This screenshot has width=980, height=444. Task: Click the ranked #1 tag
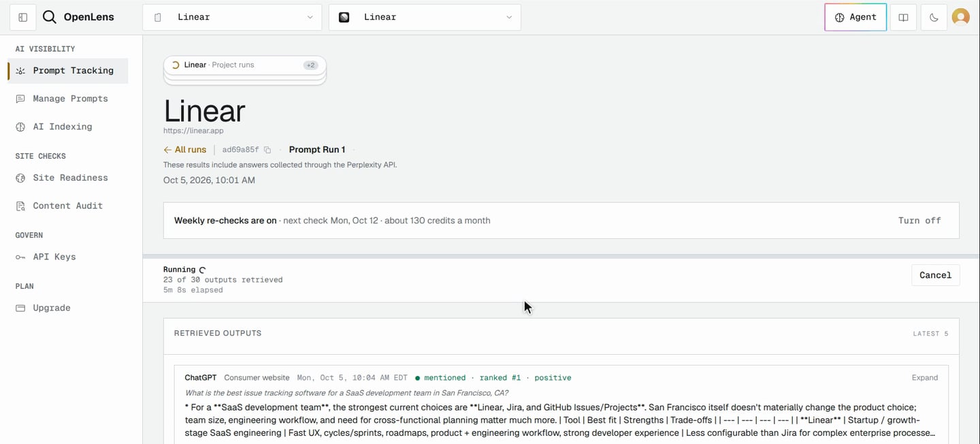[x=500, y=378]
